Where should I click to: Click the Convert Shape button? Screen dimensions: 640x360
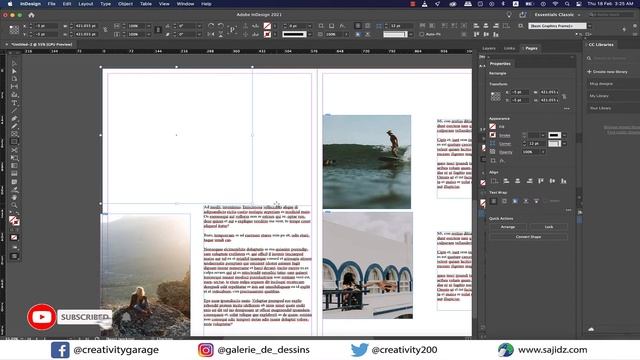point(529,237)
